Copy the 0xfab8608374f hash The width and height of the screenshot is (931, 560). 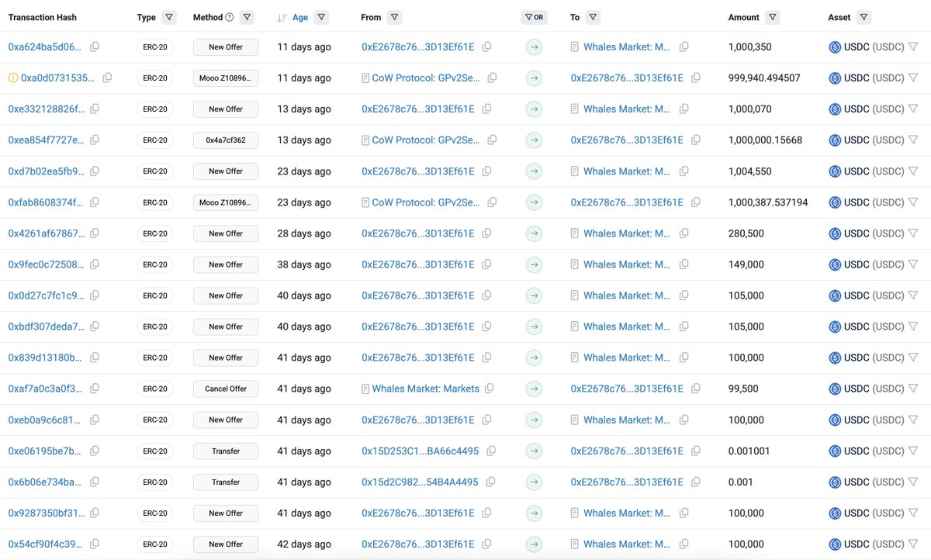pos(95,202)
